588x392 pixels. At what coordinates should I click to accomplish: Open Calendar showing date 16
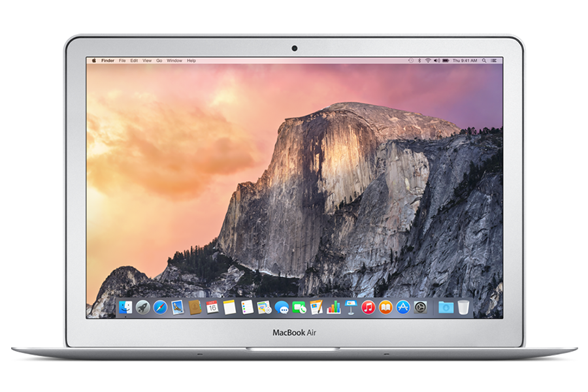[x=212, y=308]
